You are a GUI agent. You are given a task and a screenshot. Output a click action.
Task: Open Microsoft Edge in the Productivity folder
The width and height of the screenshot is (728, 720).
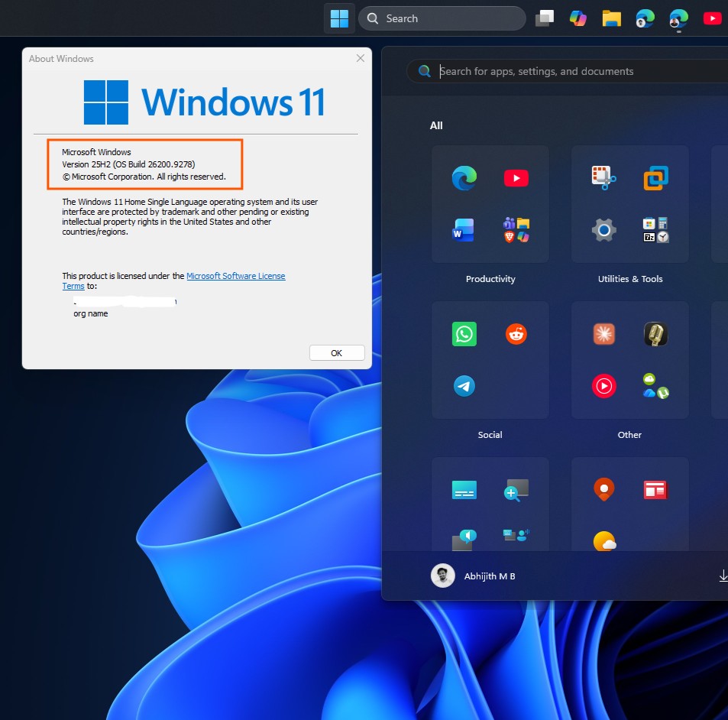tap(464, 178)
